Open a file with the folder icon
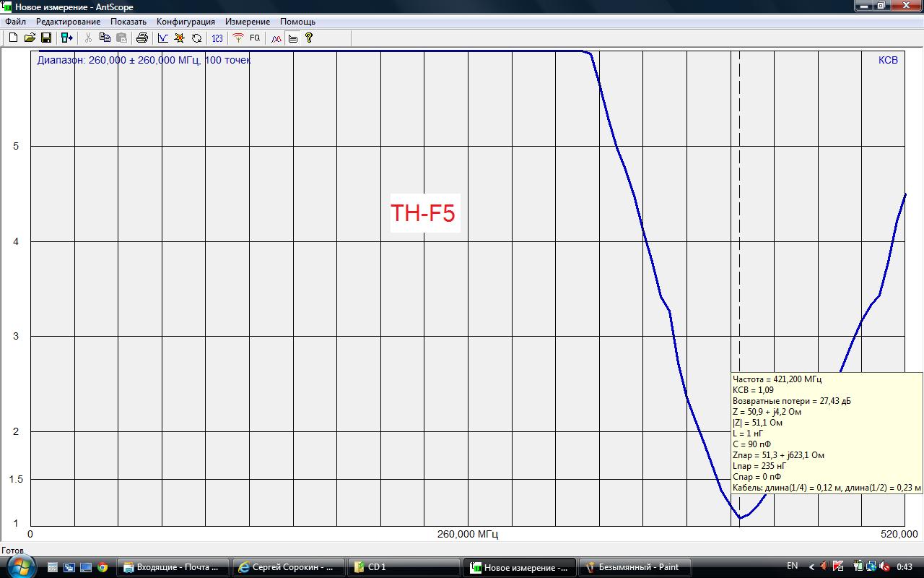This screenshot has height=578, width=924. click(30, 38)
